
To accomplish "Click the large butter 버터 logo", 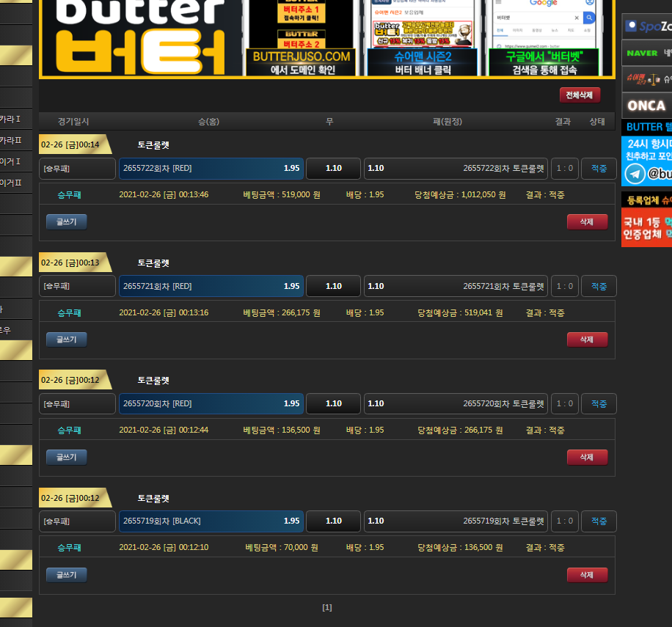I will pos(140,35).
